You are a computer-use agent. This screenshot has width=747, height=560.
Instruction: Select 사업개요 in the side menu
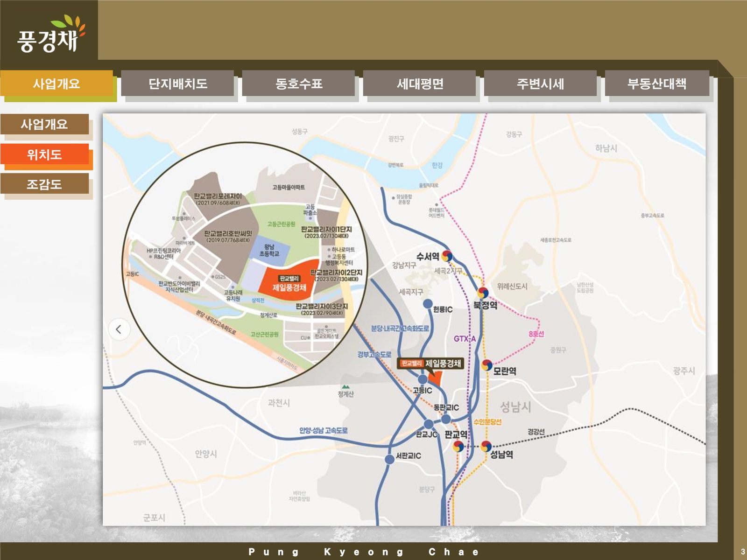[44, 124]
